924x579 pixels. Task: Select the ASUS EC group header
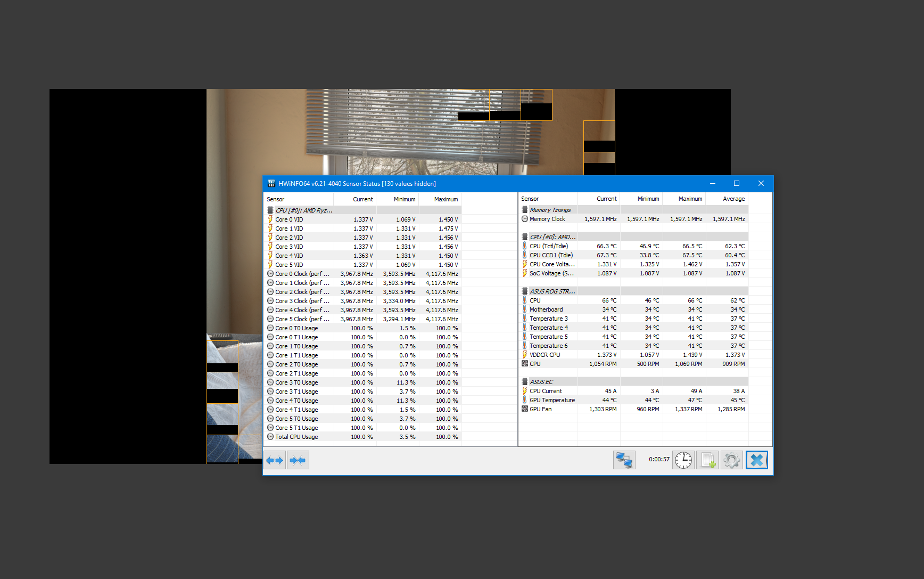[x=634, y=382]
